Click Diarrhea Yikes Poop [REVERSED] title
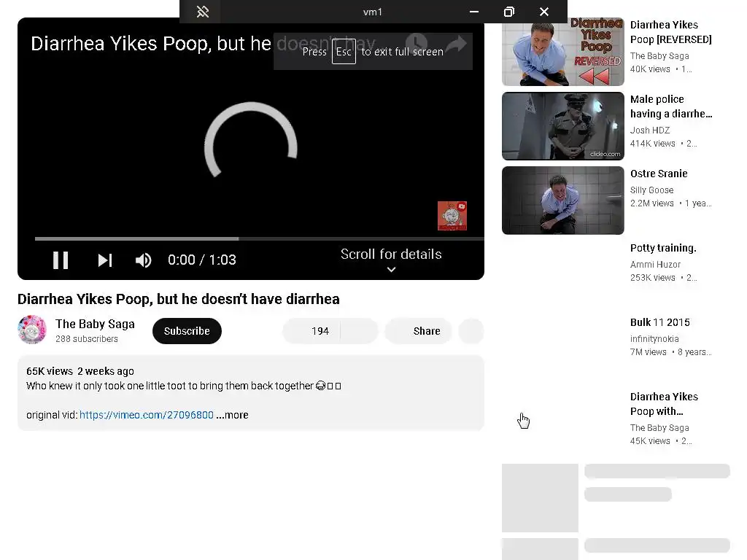Image resolution: width=747 pixels, height=560 pixels. [671, 32]
